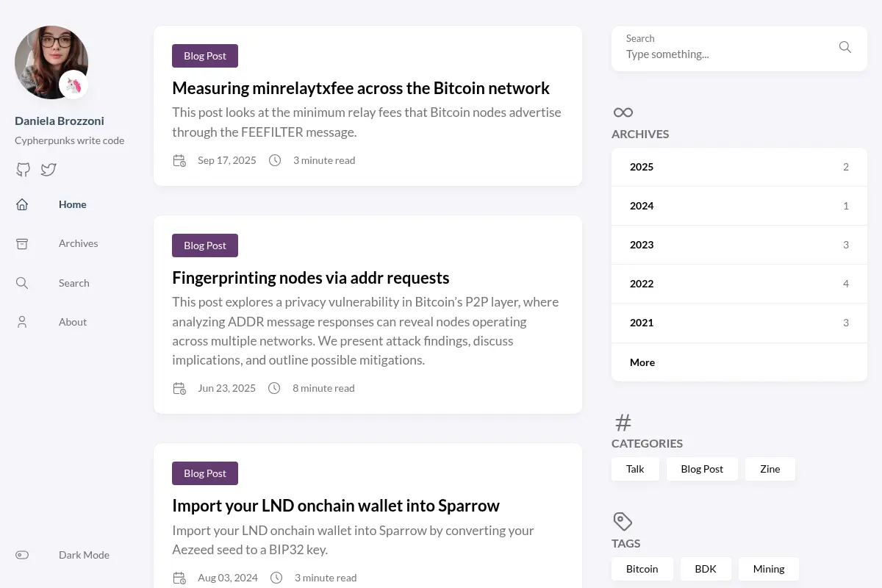Open the GitHub profile icon

(24, 170)
